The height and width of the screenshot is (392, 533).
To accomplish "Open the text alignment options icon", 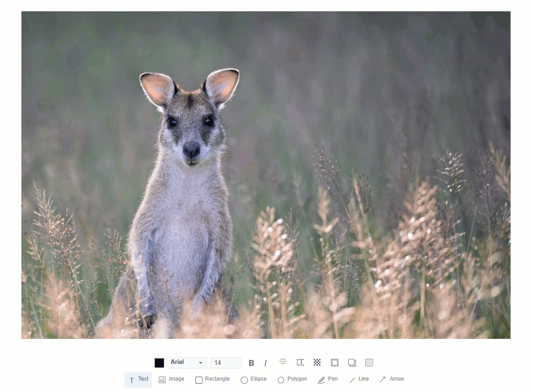I will tap(283, 362).
